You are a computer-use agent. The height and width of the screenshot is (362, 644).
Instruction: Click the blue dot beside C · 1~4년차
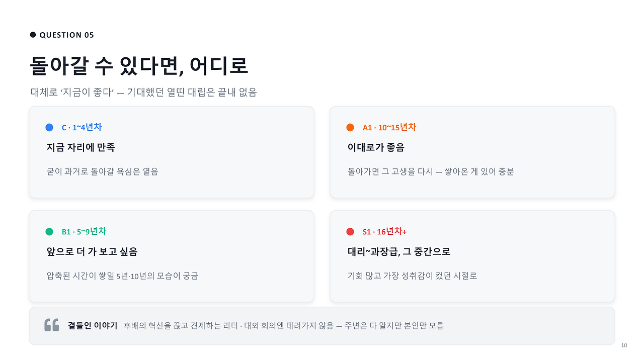click(49, 128)
